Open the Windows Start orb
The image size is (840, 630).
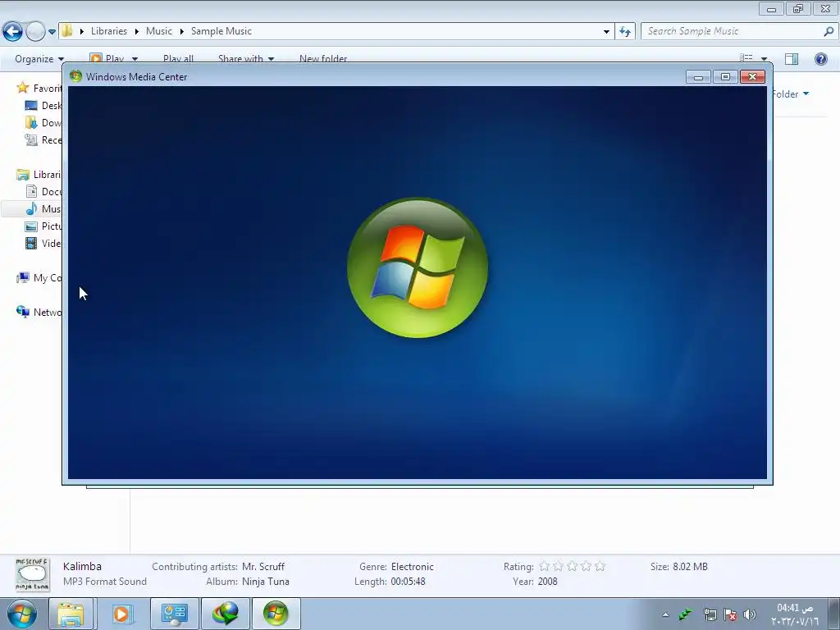pyautogui.click(x=22, y=614)
